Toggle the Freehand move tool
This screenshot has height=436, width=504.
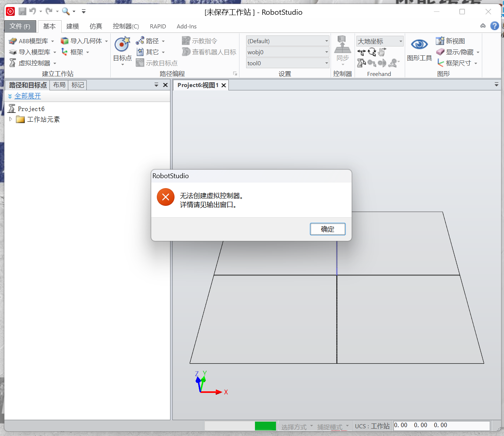(x=361, y=52)
